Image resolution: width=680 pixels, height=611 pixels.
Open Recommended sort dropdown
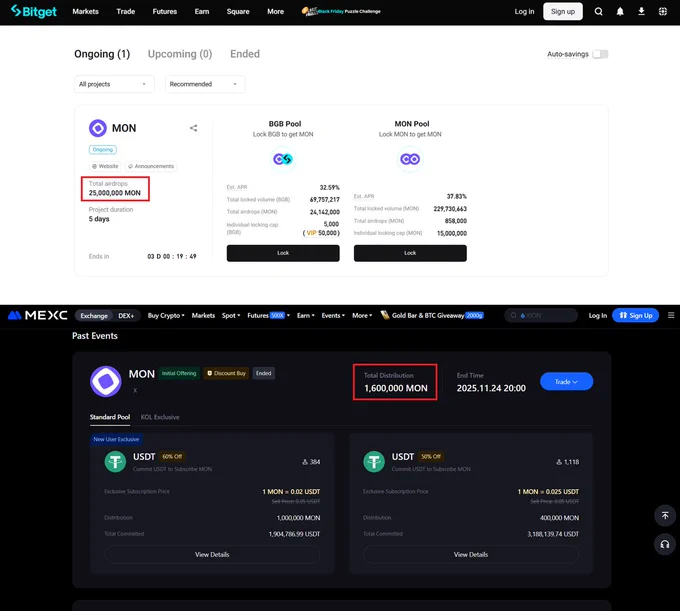[205, 84]
